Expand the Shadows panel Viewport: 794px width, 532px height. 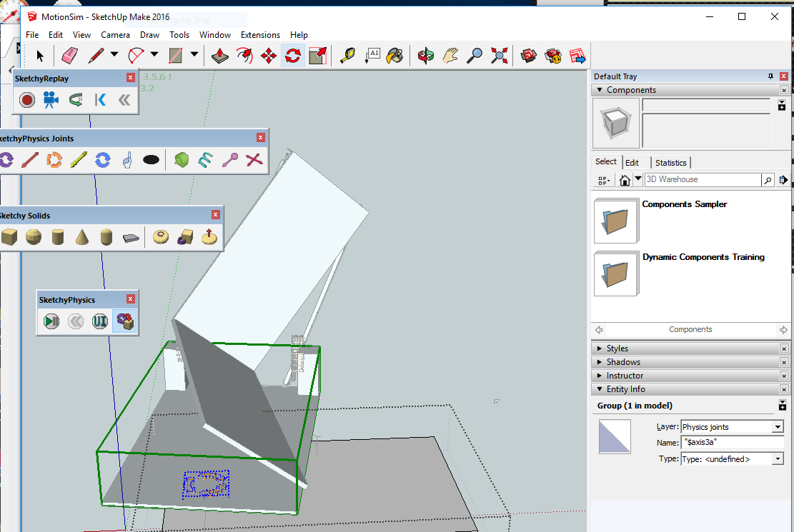pos(600,363)
